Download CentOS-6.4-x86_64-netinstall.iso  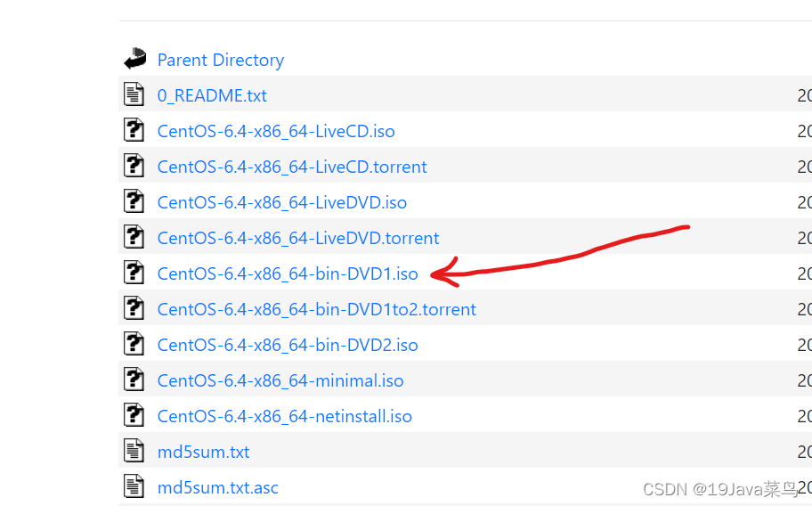[x=285, y=417]
